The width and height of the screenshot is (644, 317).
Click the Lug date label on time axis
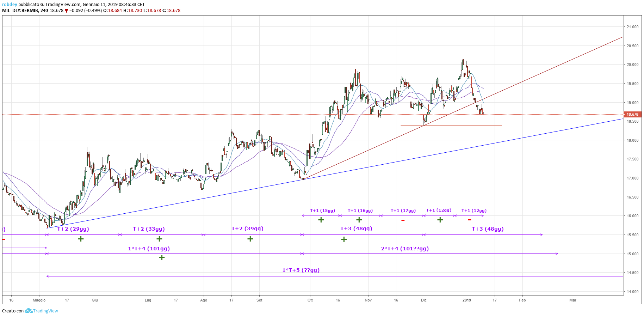[148, 300]
